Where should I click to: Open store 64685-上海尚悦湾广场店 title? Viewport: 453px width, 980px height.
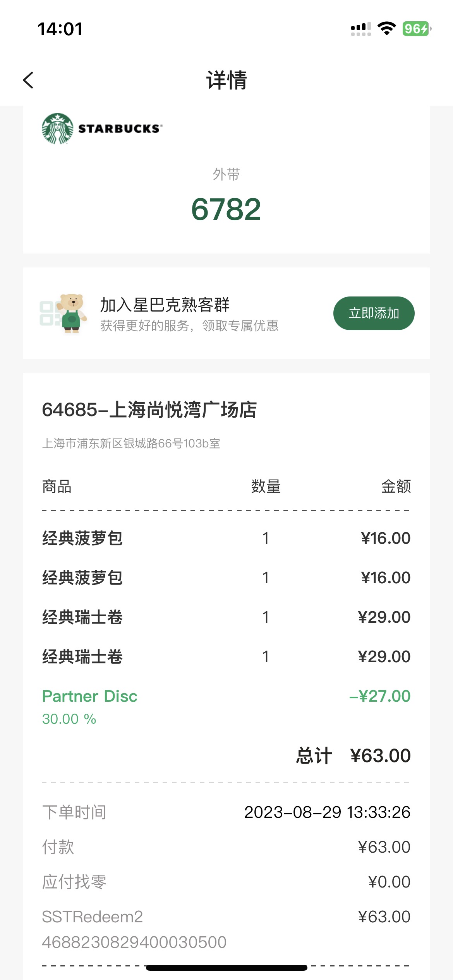[149, 410]
